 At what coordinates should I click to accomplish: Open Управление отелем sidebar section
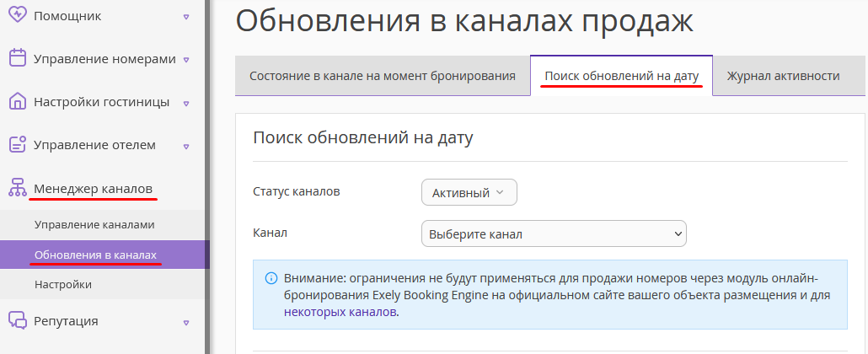94,145
